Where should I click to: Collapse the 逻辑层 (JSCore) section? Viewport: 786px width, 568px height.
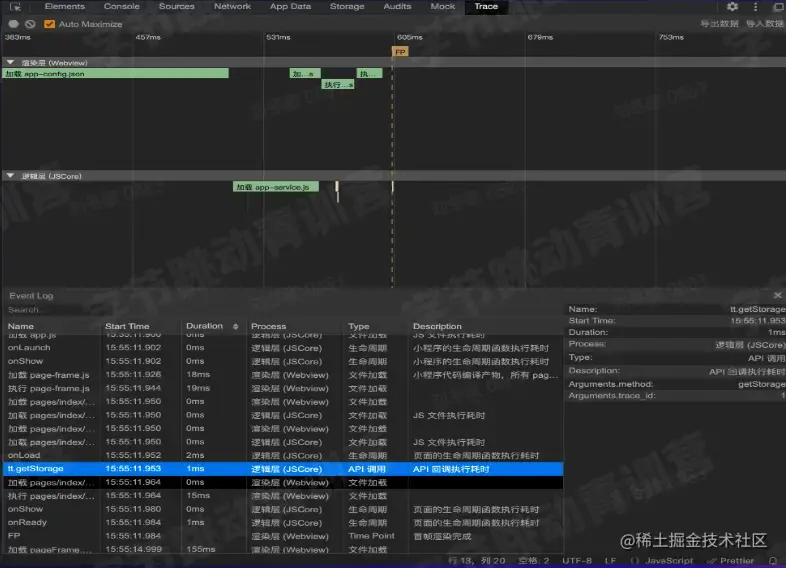[x=10, y=176]
